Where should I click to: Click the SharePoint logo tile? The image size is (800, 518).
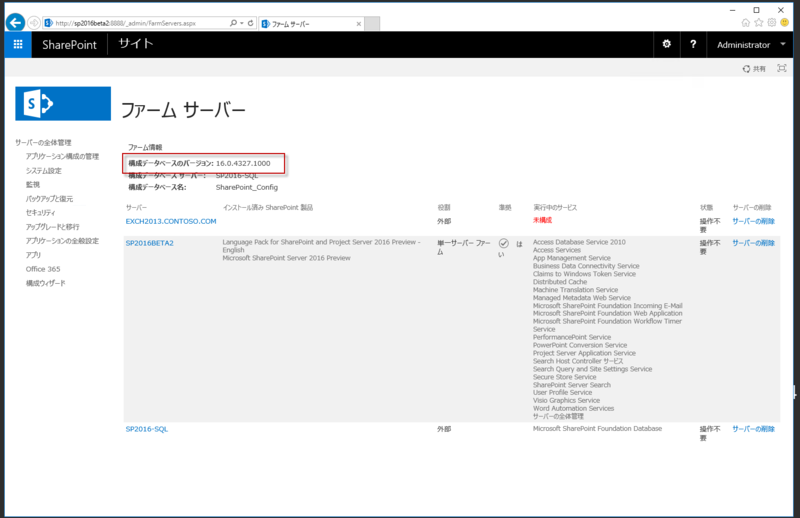[x=63, y=103]
